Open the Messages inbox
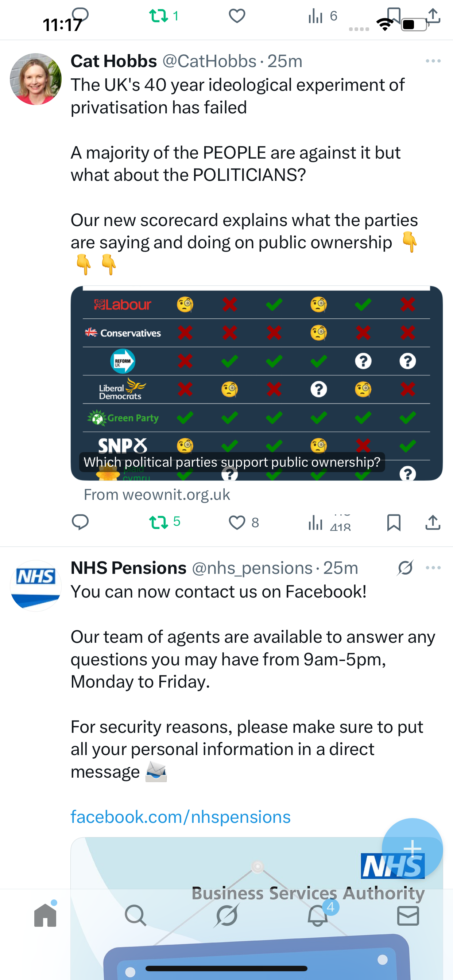Image resolution: width=453 pixels, height=980 pixels. (408, 915)
